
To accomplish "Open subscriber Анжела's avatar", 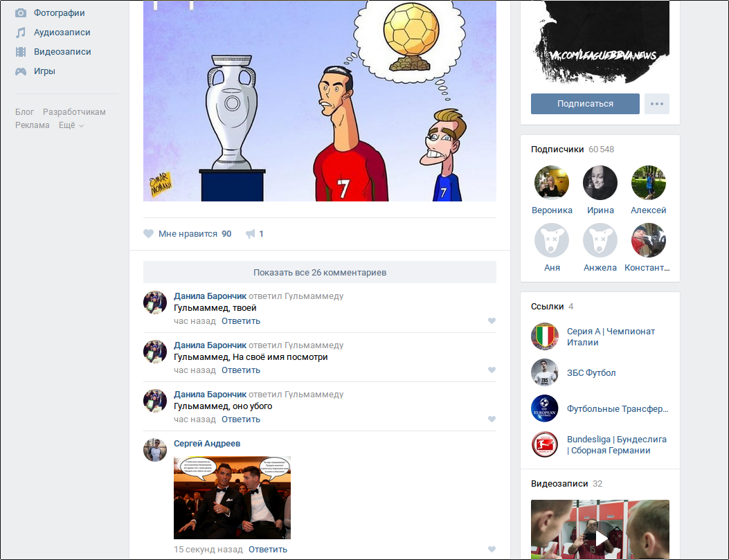I will (600, 240).
